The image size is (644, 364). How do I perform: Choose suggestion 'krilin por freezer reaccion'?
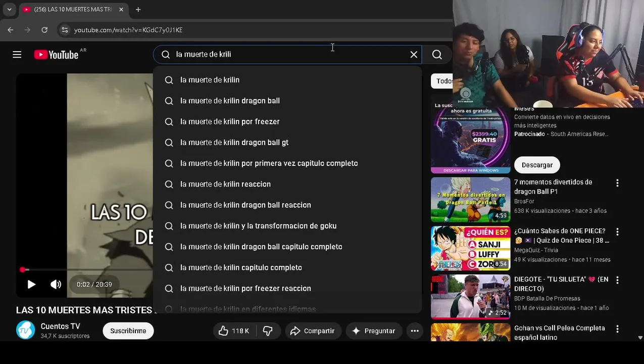tap(287, 288)
